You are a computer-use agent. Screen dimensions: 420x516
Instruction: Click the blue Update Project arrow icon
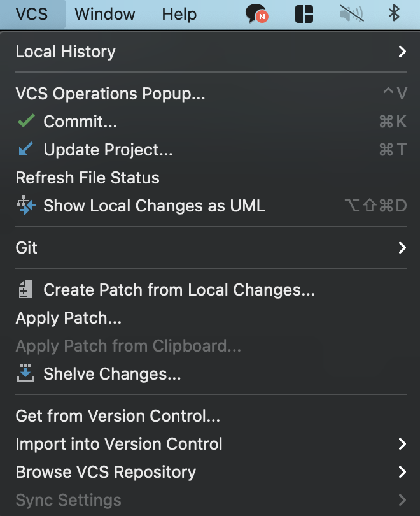coord(26,150)
